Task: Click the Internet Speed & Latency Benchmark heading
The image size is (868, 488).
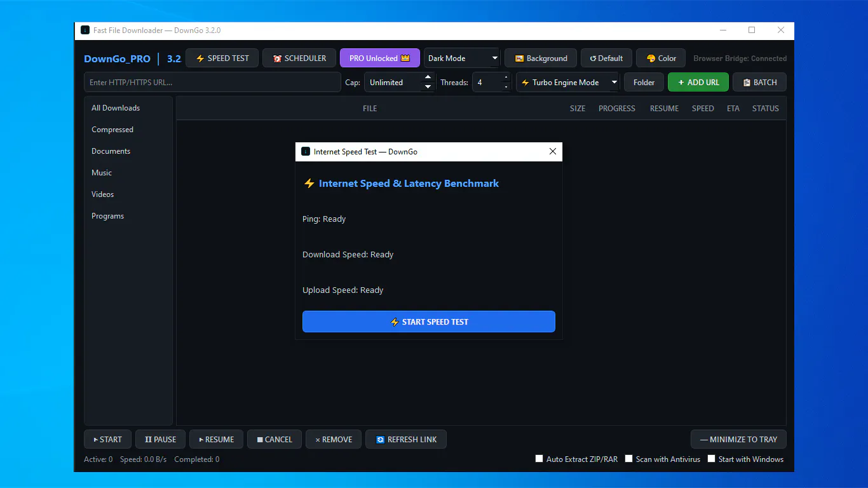Action: (x=409, y=183)
